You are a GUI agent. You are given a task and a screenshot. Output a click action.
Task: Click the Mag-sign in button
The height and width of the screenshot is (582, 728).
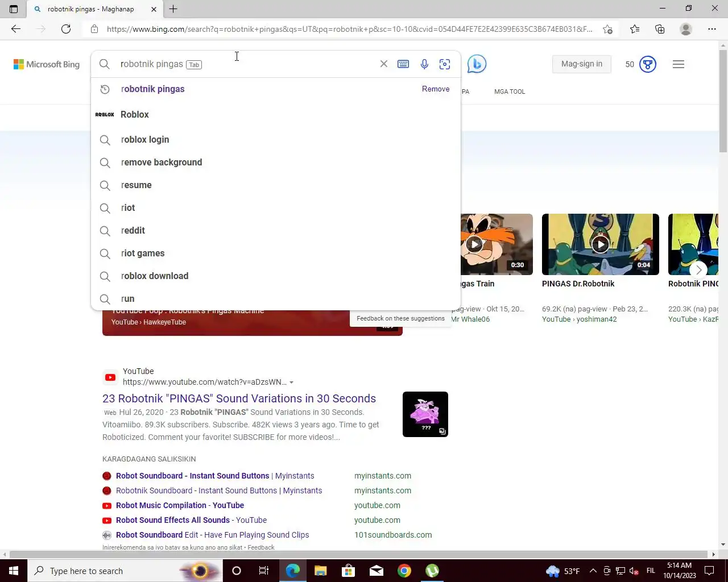click(x=582, y=64)
